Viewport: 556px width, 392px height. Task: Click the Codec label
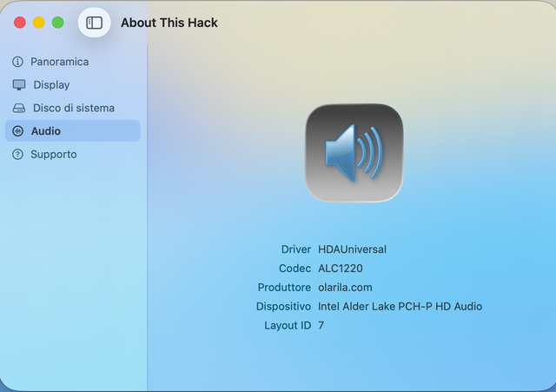(x=295, y=269)
